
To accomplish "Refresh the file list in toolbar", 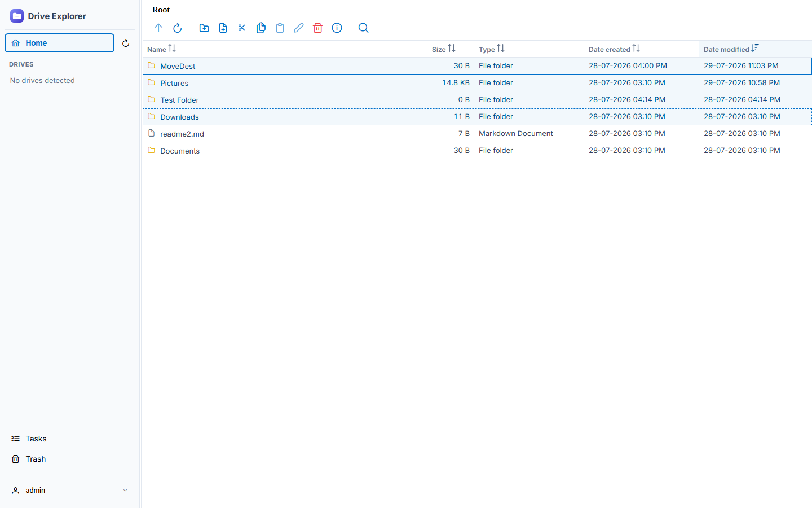I will pos(177,28).
